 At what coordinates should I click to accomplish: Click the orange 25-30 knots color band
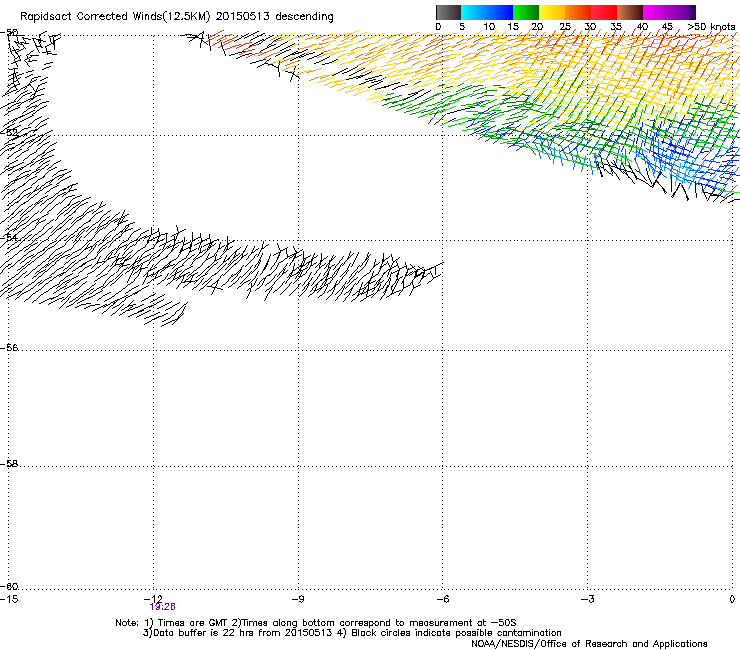pyautogui.click(x=578, y=12)
